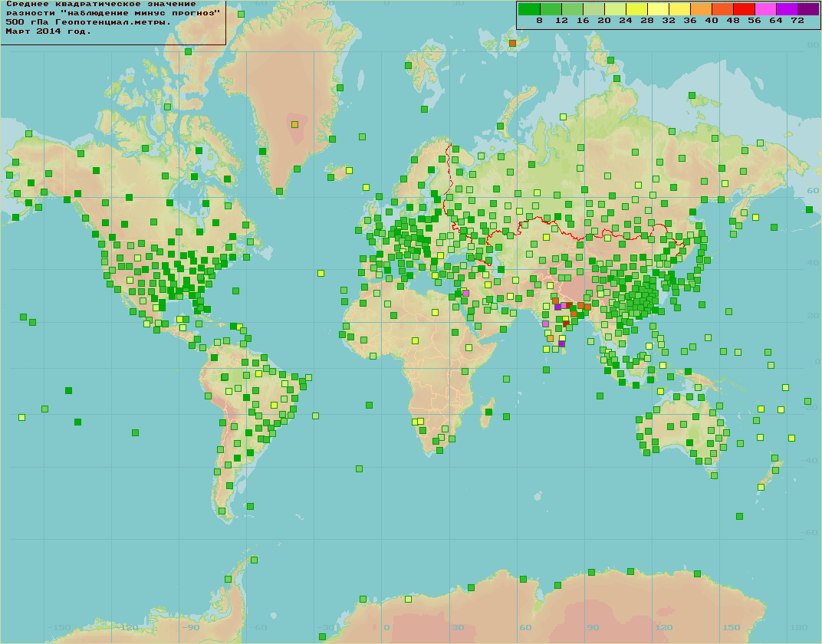822x644 pixels.
Task: Click longitude label 90 along the bottom
Action: [x=593, y=628]
